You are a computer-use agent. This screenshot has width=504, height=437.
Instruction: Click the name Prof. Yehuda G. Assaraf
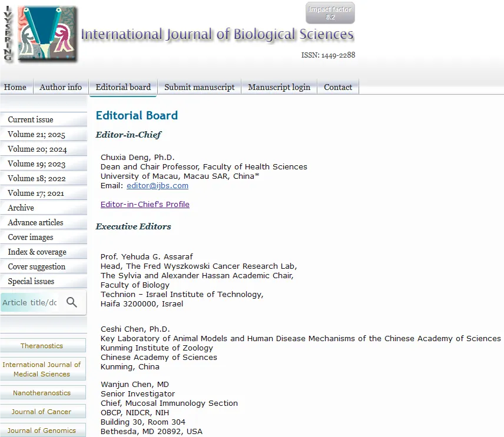tap(147, 256)
